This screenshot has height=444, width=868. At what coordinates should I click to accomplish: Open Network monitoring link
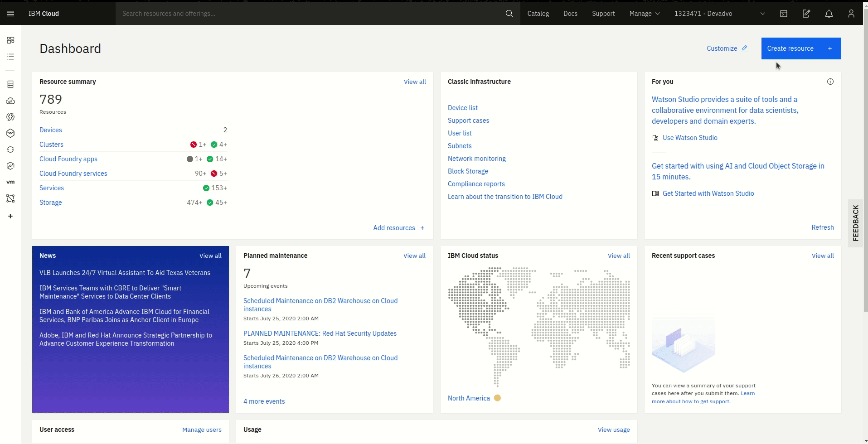coord(477,159)
